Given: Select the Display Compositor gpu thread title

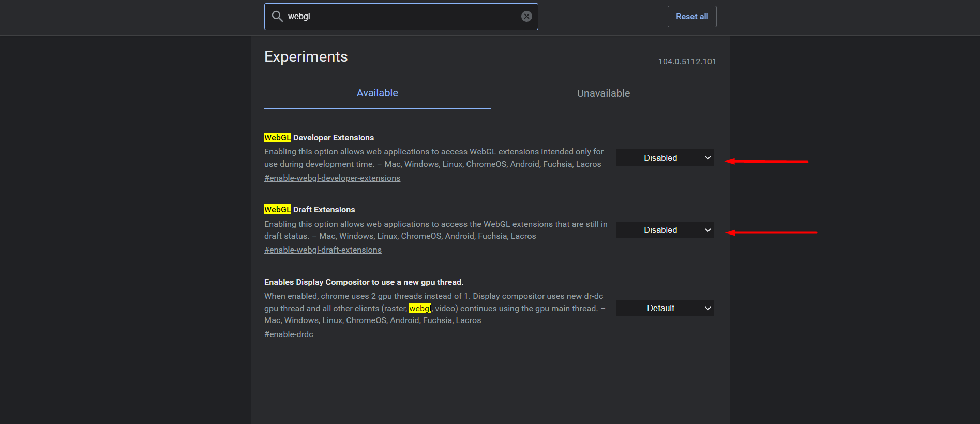Looking at the screenshot, I should coord(364,282).
